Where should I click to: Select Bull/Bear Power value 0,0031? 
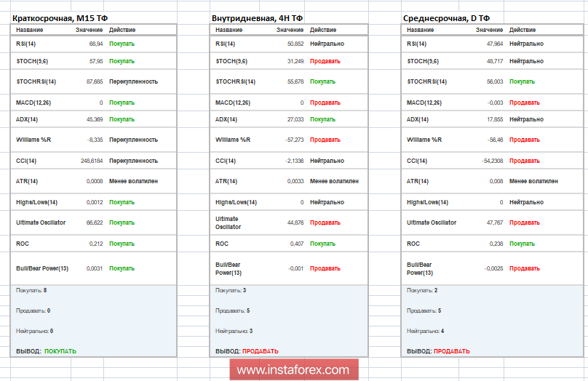click(x=95, y=268)
